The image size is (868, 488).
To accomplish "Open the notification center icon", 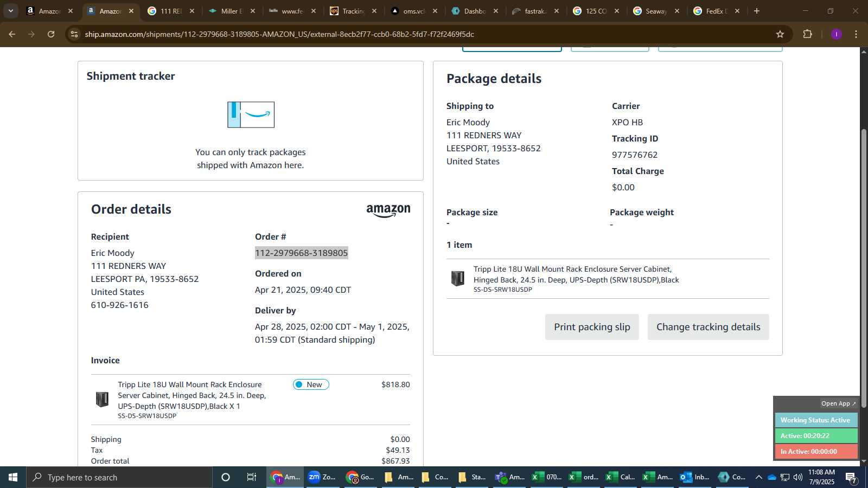I will click(x=852, y=477).
